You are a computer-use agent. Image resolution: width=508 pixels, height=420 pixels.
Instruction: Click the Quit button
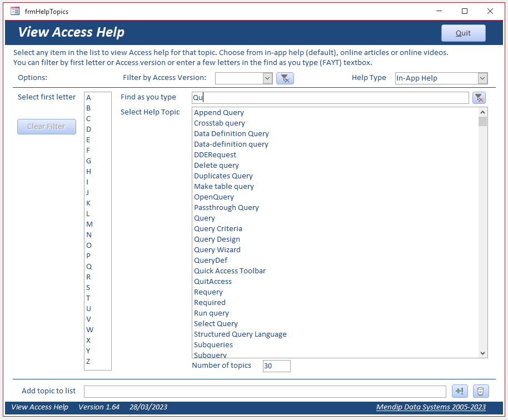[x=464, y=33]
